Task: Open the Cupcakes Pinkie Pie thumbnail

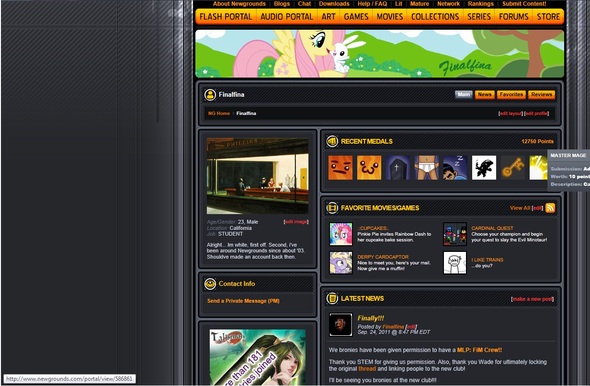Action: click(x=341, y=234)
